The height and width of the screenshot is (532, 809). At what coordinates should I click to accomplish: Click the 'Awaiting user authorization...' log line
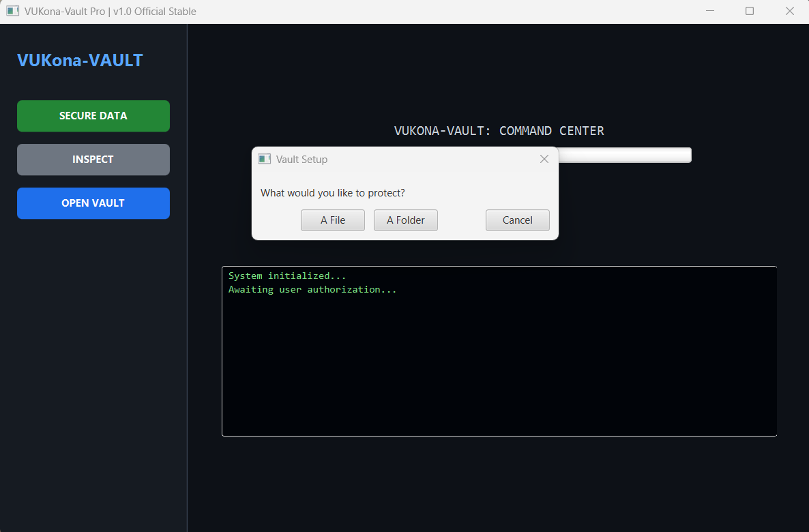[x=312, y=289]
